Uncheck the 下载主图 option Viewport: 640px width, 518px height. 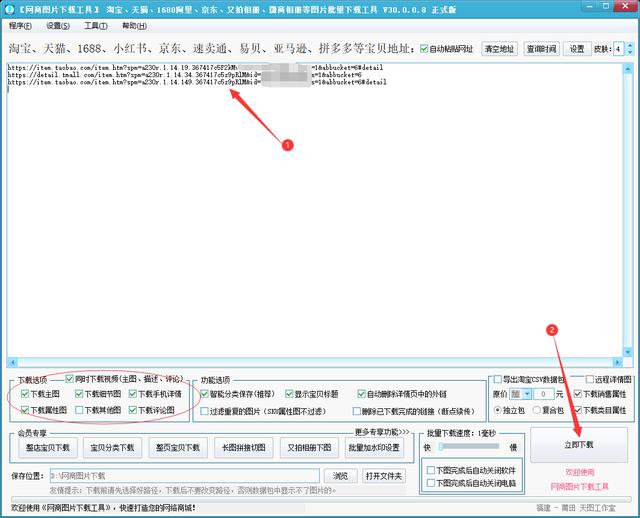coord(25,394)
